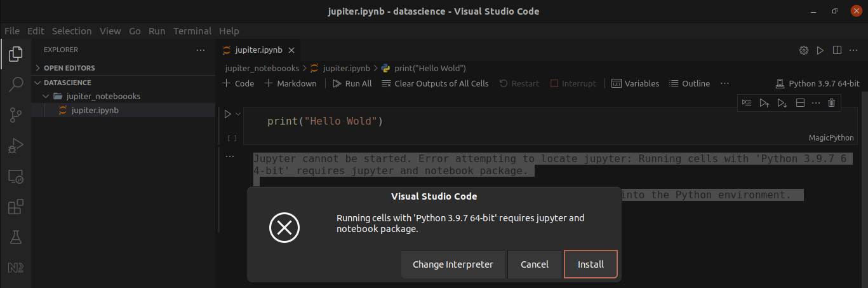Select jupiter.ipynb in Explorer tree
This screenshot has width=868, height=288.
(123, 110)
